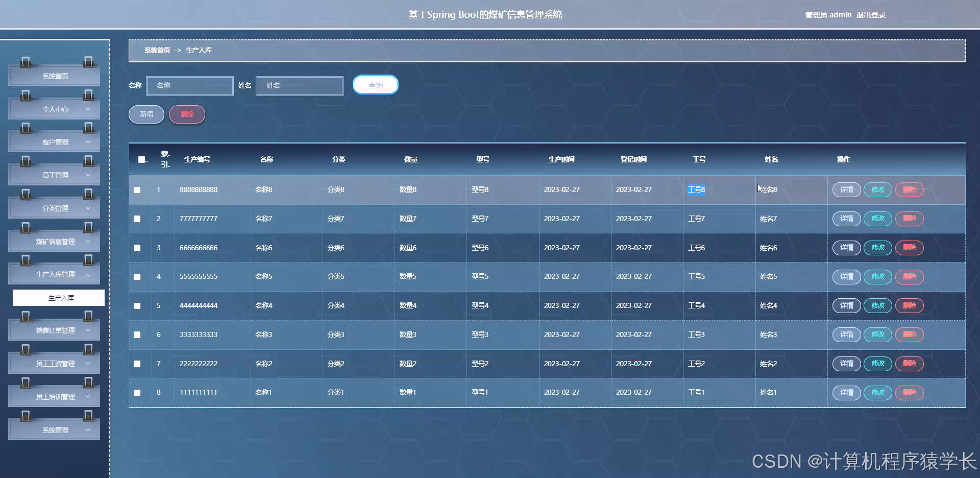
Task: Check the row with 6666666666
Action: (x=137, y=248)
